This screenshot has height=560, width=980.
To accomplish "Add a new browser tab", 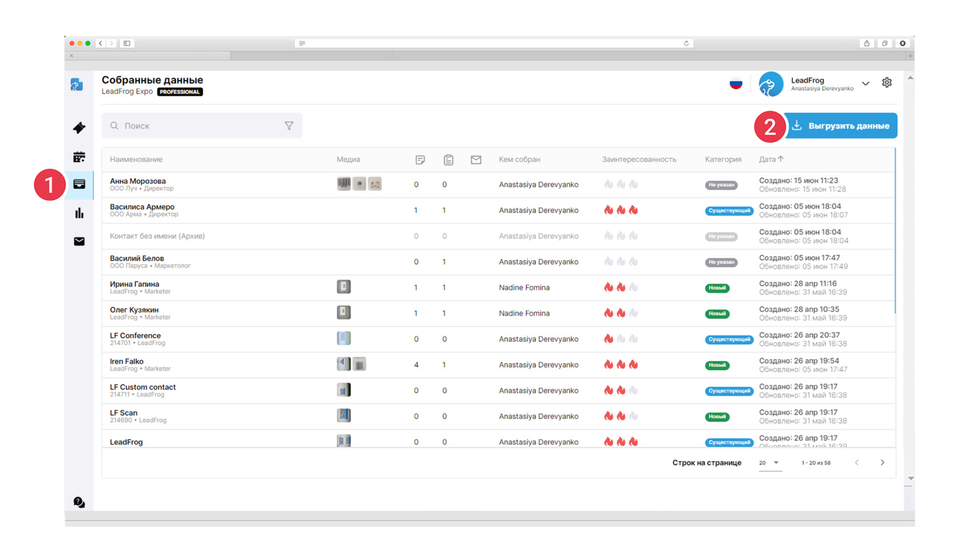I will [x=909, y=56].
